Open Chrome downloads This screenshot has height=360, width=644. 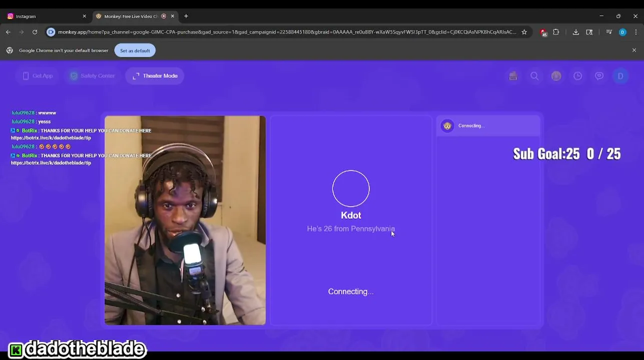pyautogui.click(x=576, y=32)
